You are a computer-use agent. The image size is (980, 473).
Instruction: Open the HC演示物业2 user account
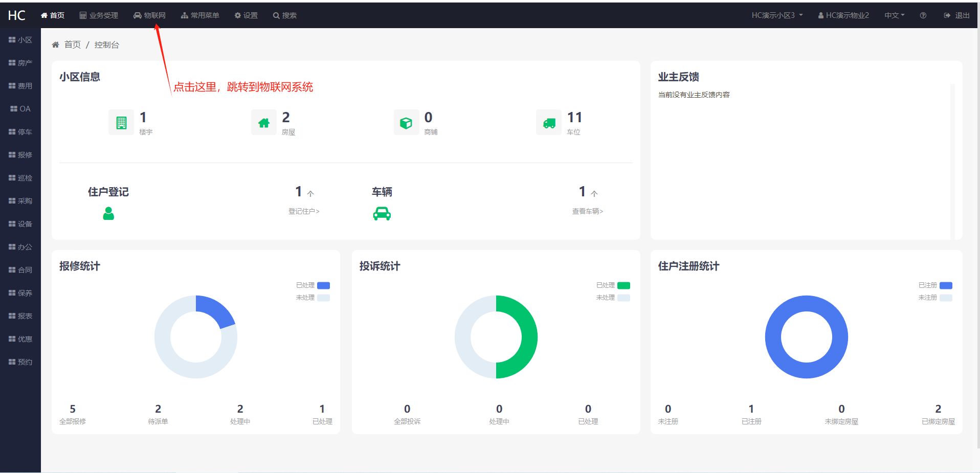843,15
